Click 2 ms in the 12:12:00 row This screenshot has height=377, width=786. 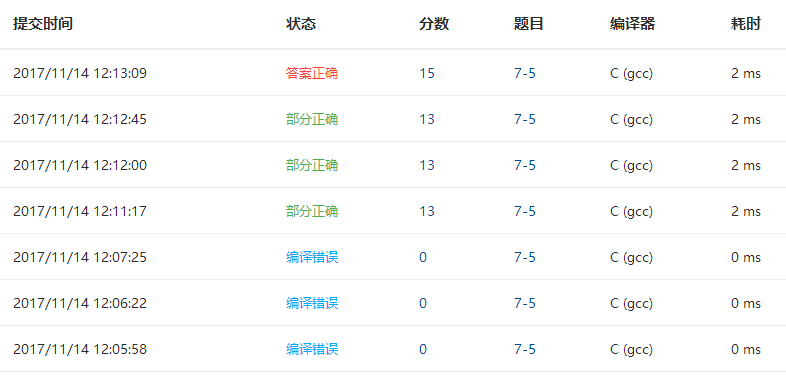coord(746,165)
